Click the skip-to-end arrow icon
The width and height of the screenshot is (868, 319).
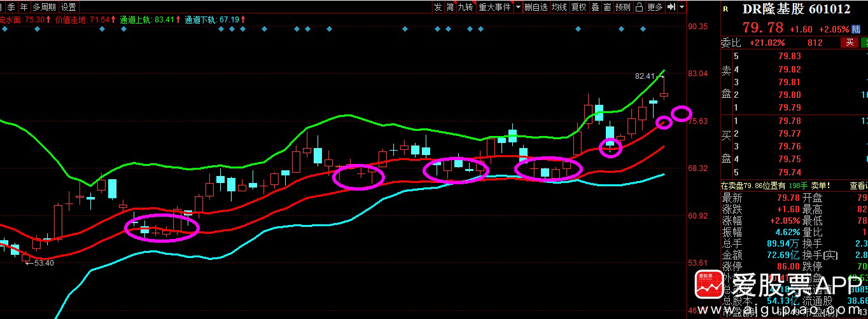(671, 8)
